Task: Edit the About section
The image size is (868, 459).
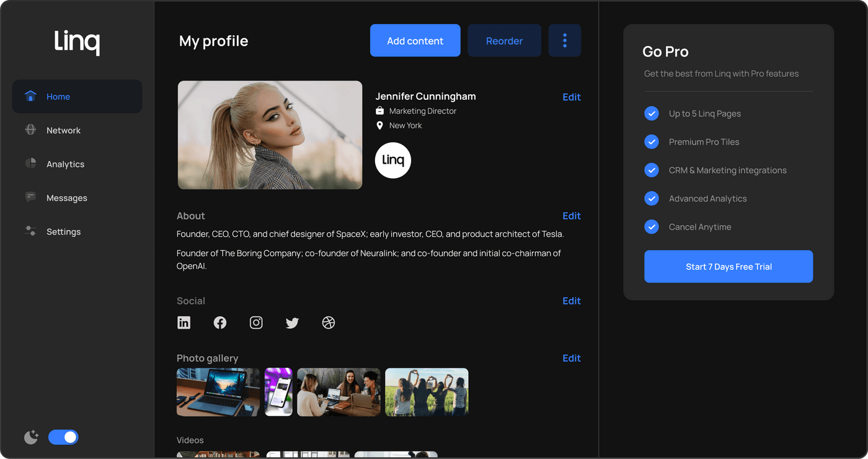Action: 572,216
